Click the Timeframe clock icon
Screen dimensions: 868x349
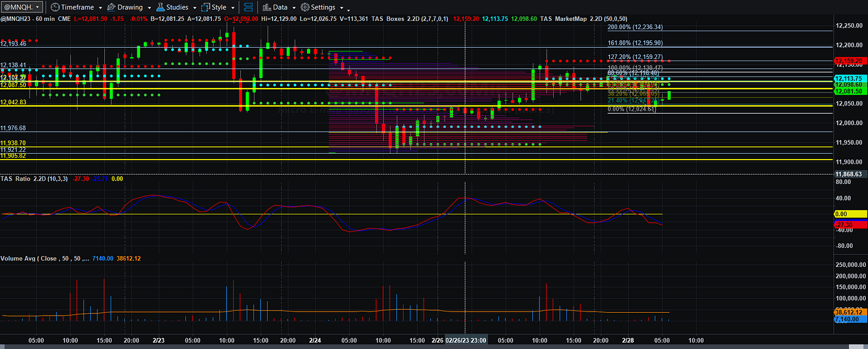55,7
